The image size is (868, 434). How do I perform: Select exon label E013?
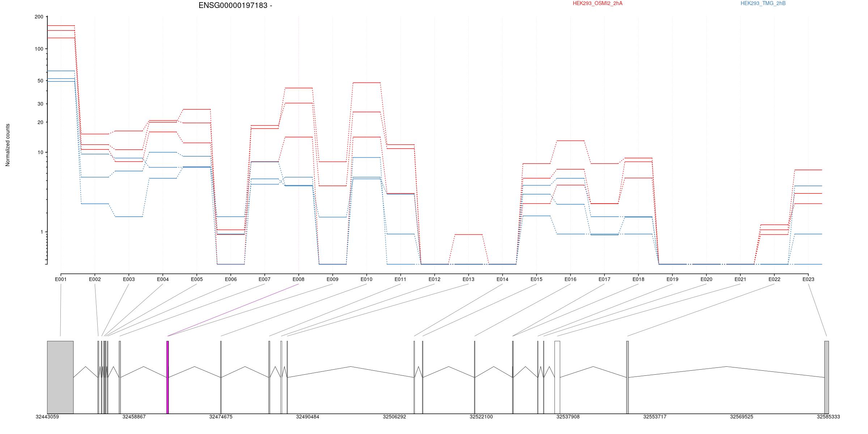(468, 279)
